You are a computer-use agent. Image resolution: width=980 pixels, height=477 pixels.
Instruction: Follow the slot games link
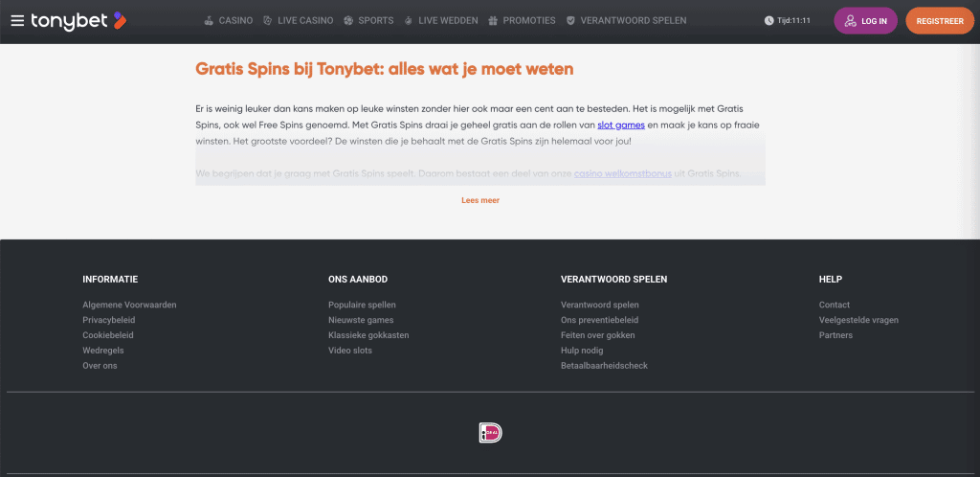(x=621, y=125)
